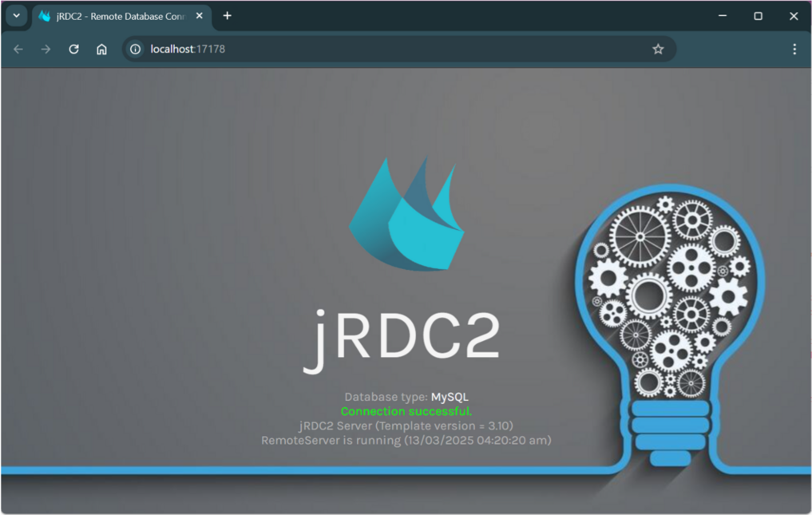Go forward to next page
The image size is (812, 515).
click(46, 50)
